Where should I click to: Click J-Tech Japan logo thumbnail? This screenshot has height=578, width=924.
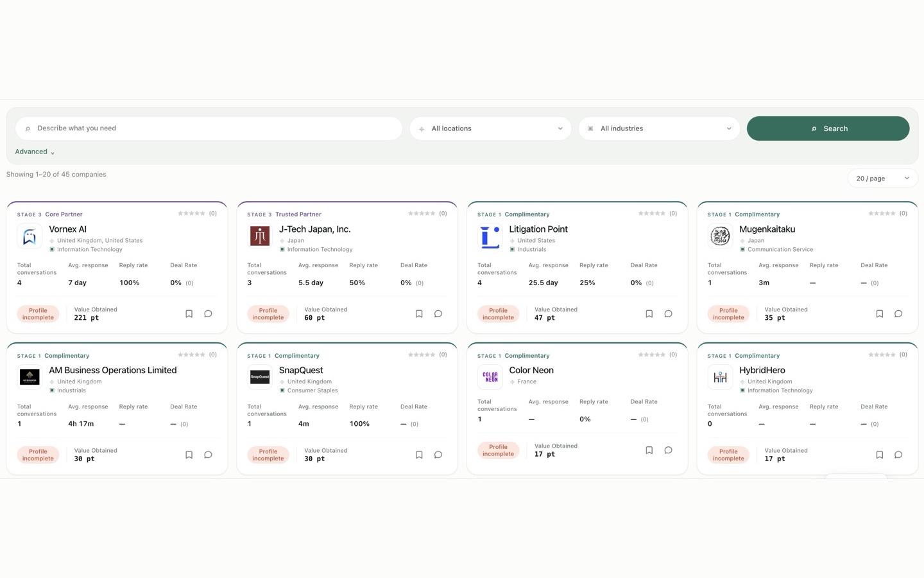coord(260,236)
